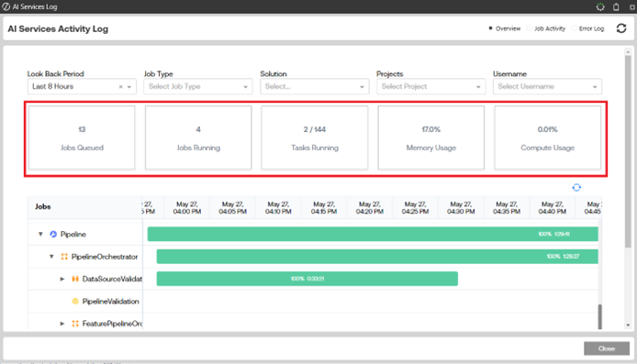
Task: Click the blue Pipeline job icon
Action: pos(53,234)
